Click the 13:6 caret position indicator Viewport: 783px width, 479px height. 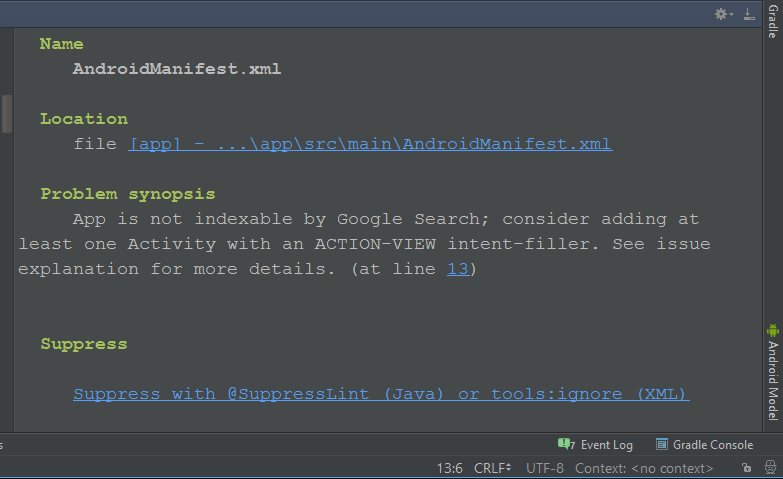[x=449, y=468]
